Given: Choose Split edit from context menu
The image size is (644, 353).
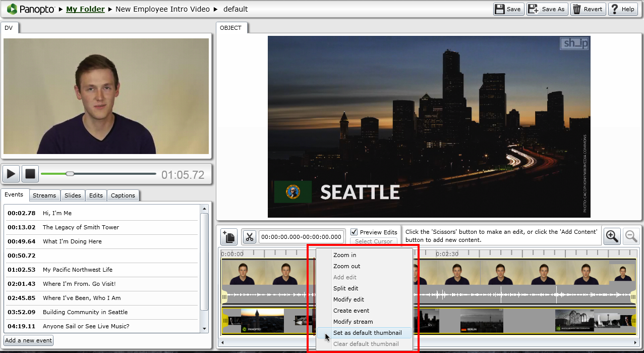Looking at the screenshot, I should (x=364, y=288).
